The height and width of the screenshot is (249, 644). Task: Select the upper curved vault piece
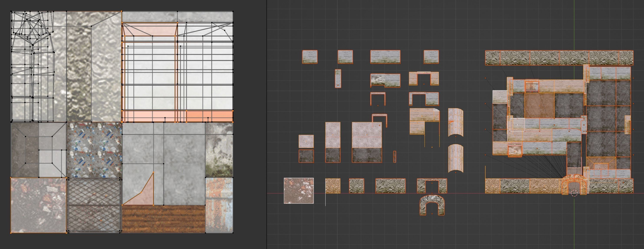click(456, 122)
